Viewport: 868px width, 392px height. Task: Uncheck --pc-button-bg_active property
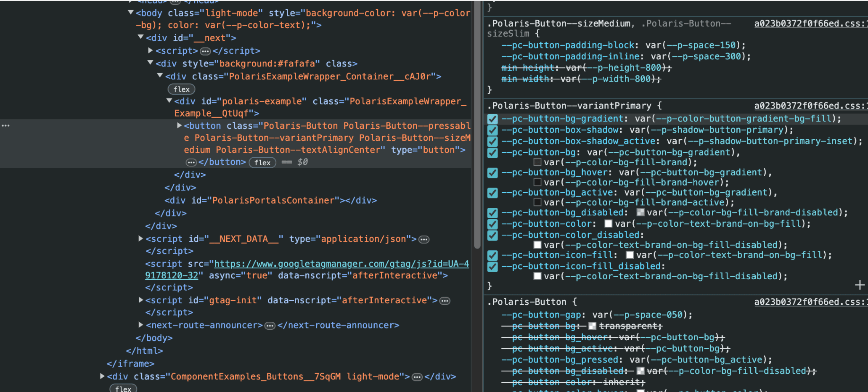pyautogui.click(x=492, y=193)
